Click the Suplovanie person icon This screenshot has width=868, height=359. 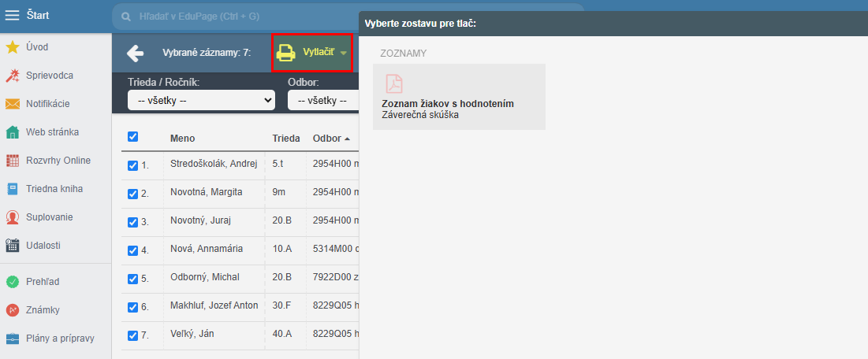(12, 217)
